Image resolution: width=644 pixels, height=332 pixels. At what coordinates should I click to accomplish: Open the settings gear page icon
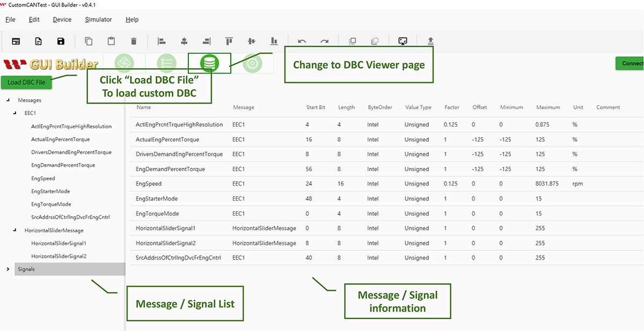point(252,63)
